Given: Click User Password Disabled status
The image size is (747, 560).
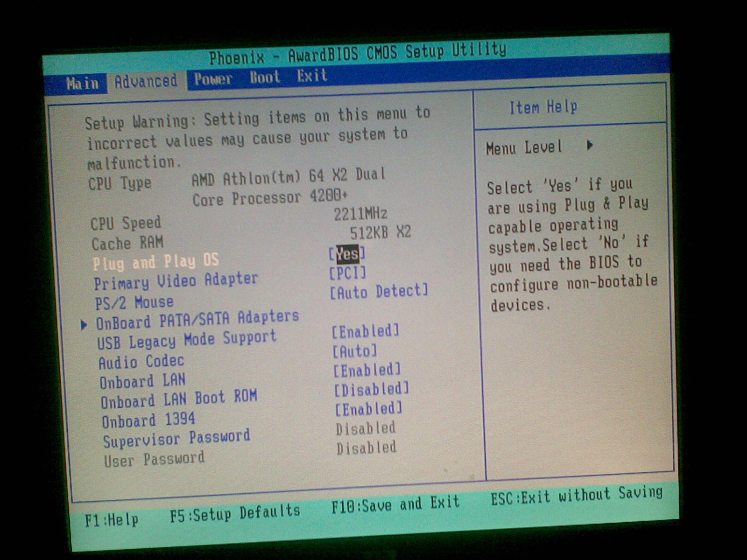Looking at the screenshot, I should point(366,448).
